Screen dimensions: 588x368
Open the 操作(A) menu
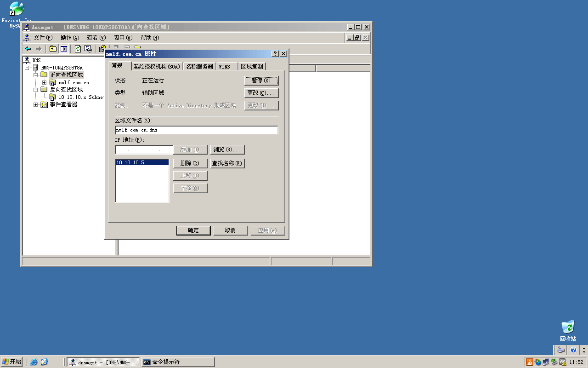[69, 38]
